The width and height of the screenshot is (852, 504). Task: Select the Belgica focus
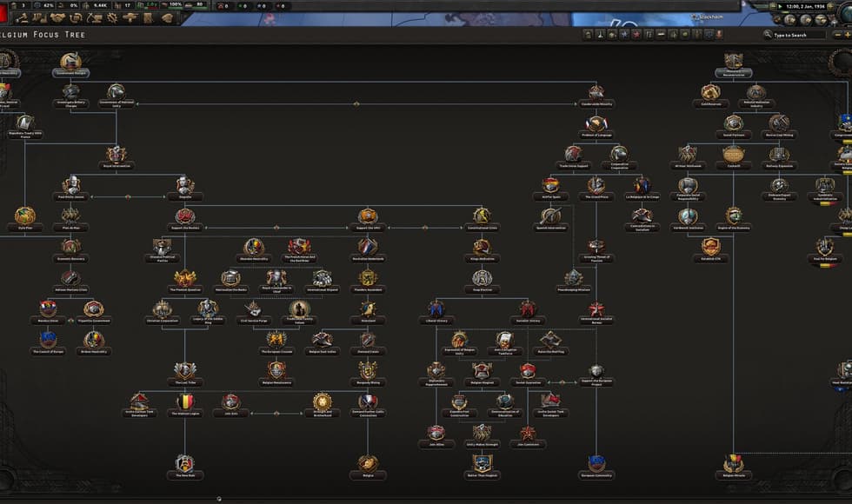coord(368,468)
